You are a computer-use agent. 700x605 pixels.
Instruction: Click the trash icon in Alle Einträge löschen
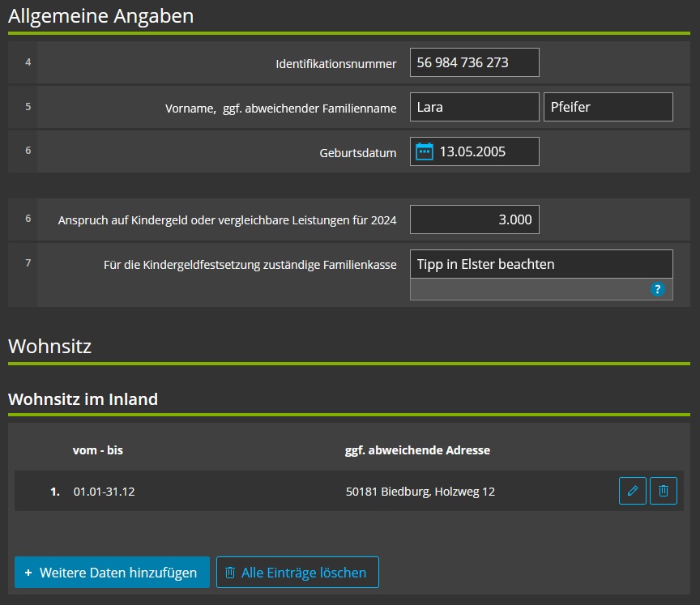[231, 573]
